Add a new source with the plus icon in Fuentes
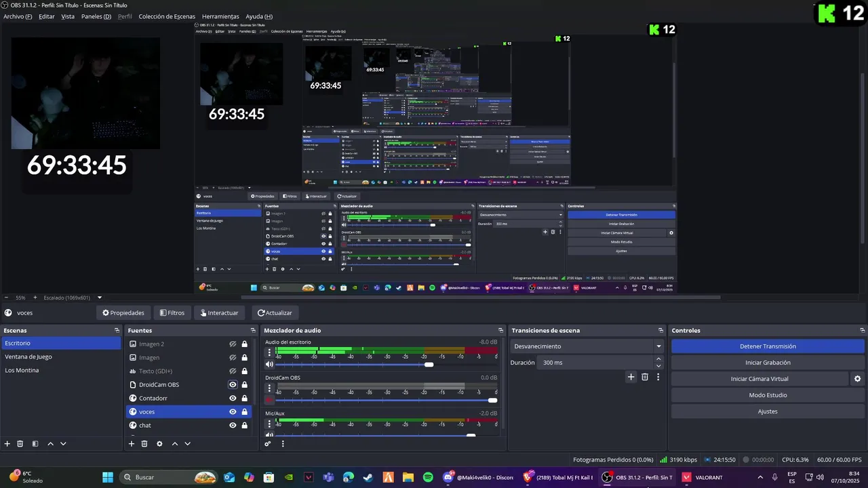The image size is (868, 488). click(132, 444)
